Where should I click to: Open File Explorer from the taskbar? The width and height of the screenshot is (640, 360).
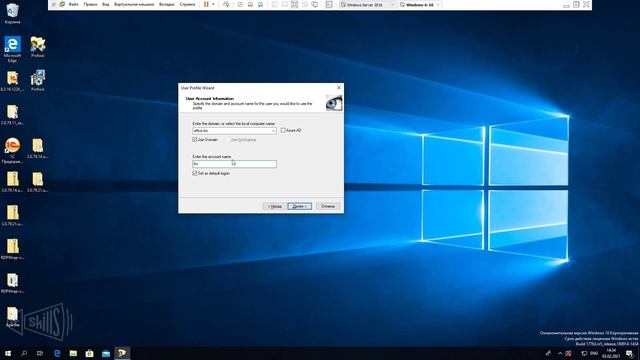tap(73, 353)
